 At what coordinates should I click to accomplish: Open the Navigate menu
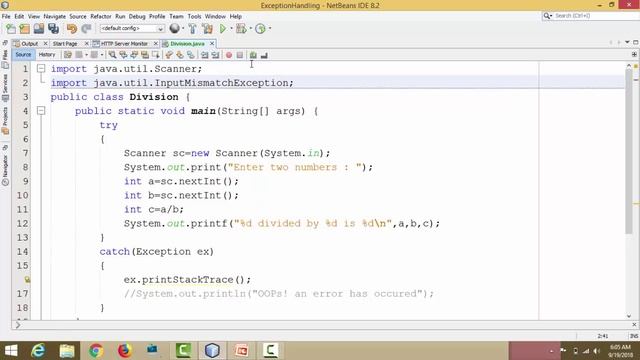[x=55, y=16]
